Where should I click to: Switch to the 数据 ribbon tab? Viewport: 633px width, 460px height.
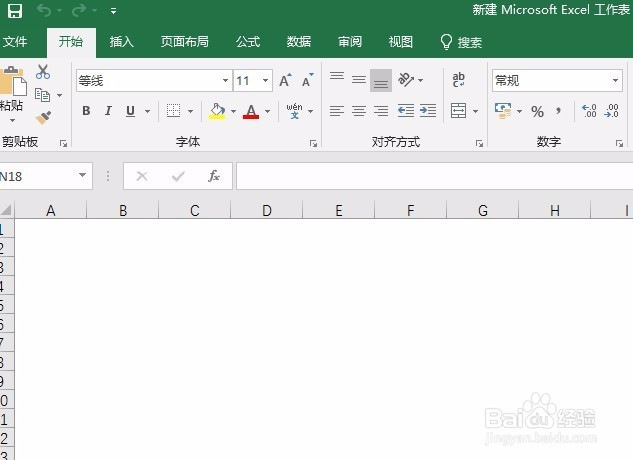click(299, 42)
